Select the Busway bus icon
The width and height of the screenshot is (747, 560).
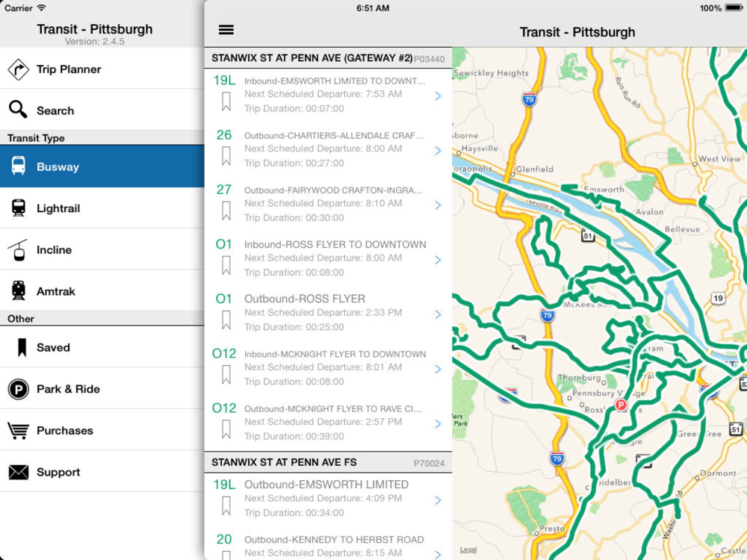tap(19, 166)
